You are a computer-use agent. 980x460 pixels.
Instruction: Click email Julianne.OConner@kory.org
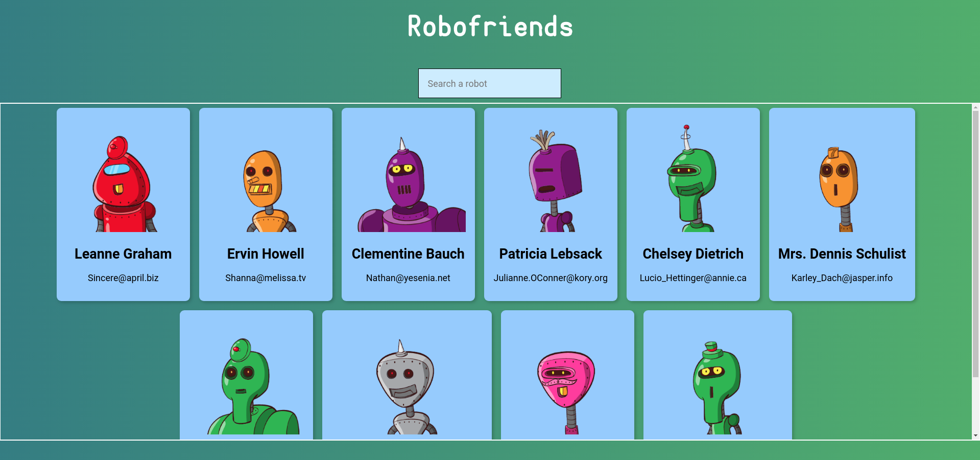[551, 278]
